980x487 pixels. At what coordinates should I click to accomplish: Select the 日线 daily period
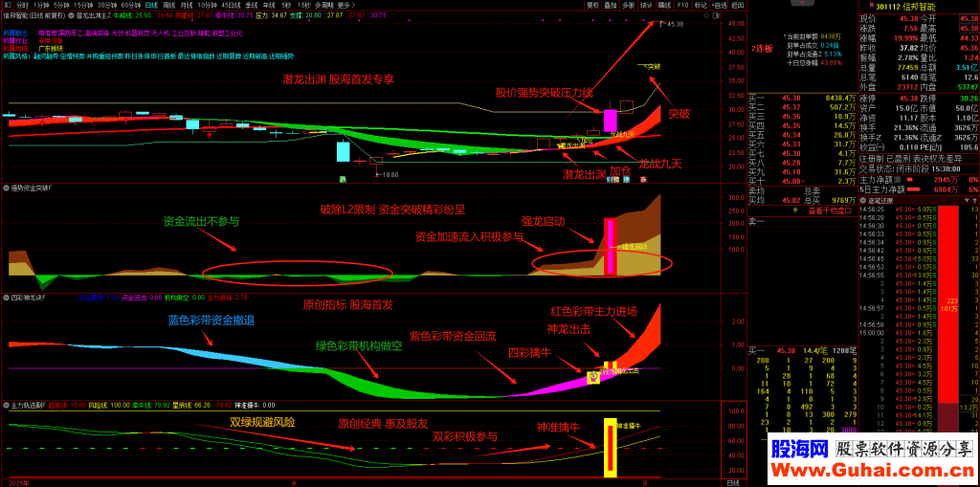[151, 5]
